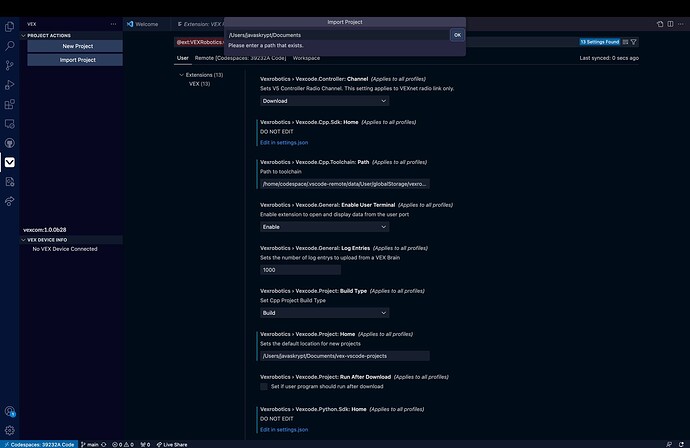The height and width of the screenshot is (448, 690).
Task: Click 'Please enter a path that exists.' message
Action: coord(266,45)
